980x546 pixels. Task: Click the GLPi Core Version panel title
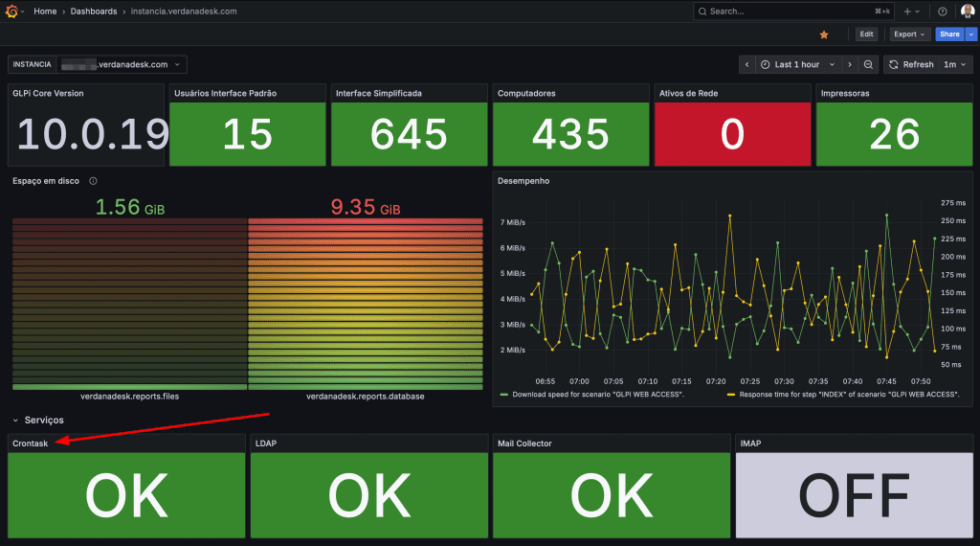(x=48, y=93)
